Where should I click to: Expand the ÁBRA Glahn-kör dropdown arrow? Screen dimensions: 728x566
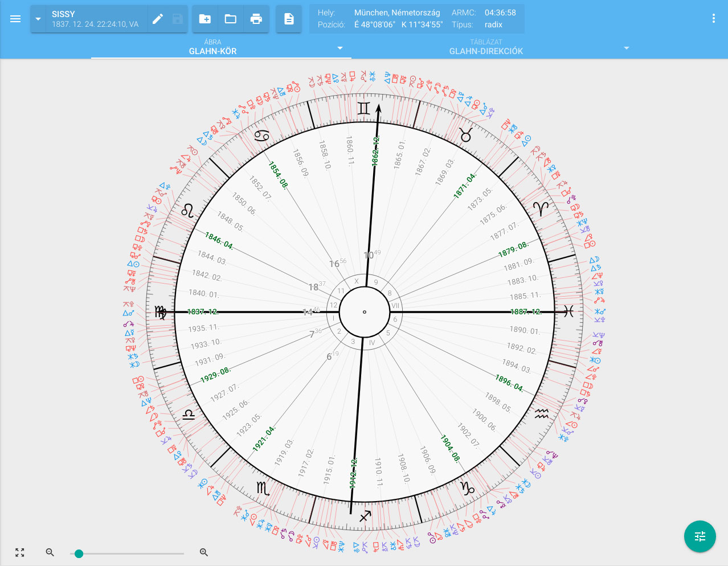tap(340, 48)
